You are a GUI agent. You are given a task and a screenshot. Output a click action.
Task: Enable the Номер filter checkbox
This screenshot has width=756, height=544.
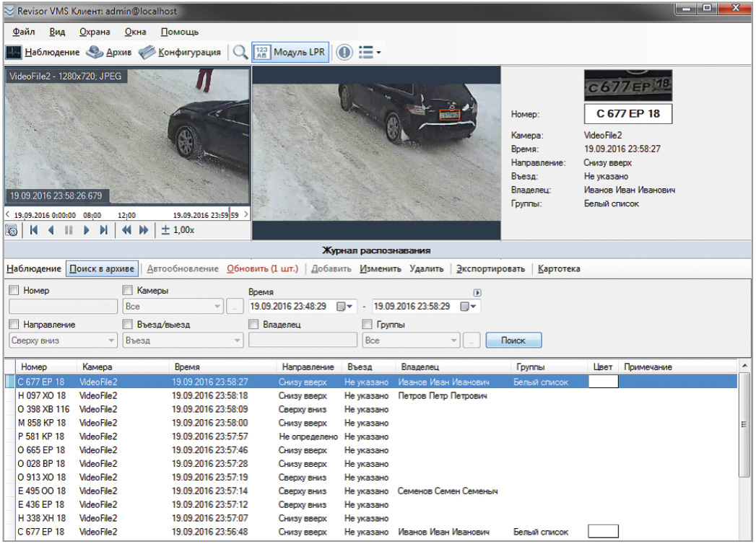[14, 290]
